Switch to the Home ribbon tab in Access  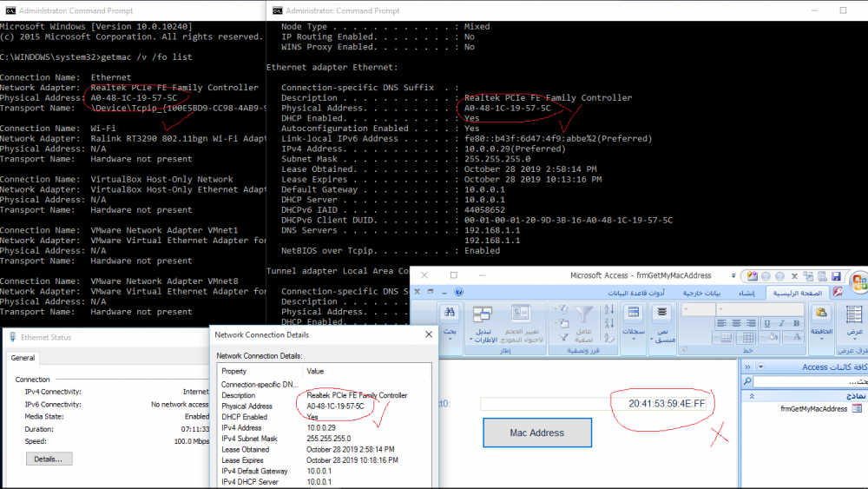798,293
